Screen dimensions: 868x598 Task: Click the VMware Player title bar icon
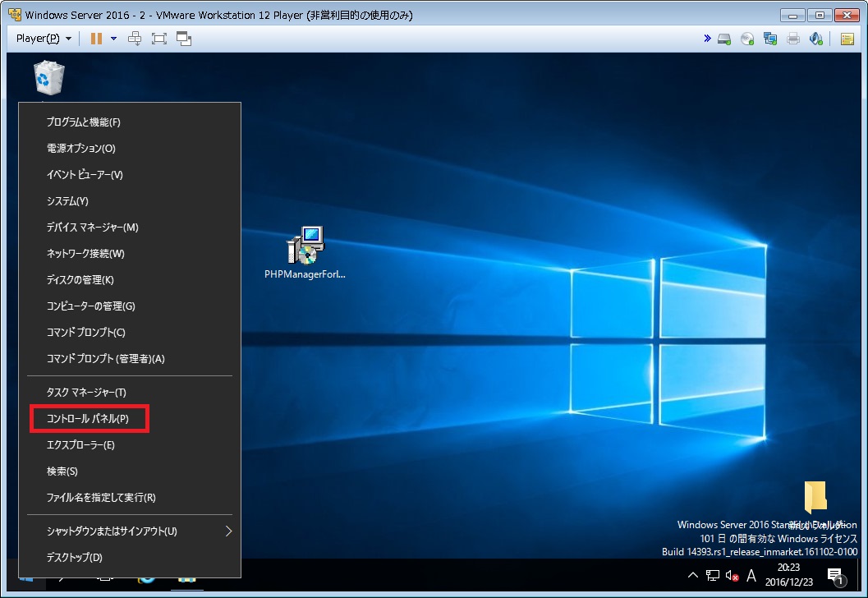point(15,15)
